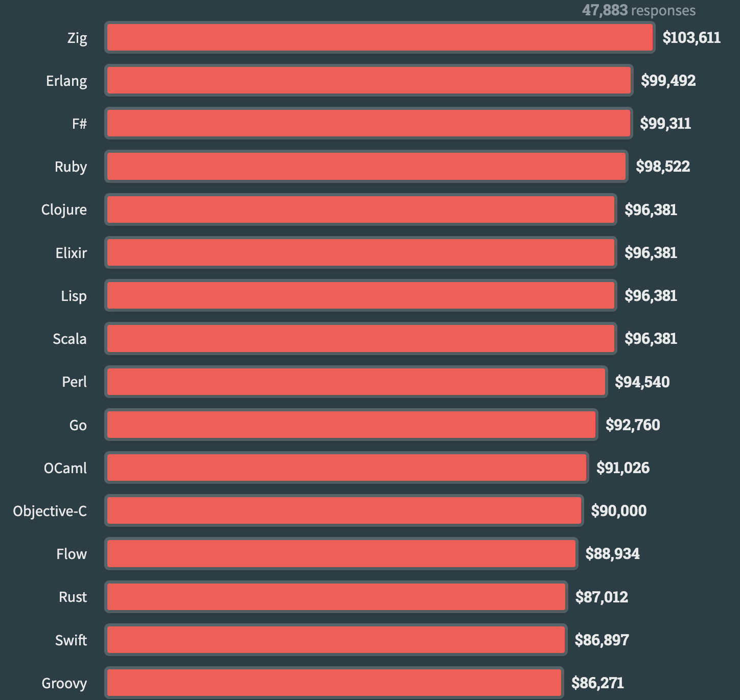Click the 47,883 responses text
This screenshot has height=700, width=740.
pos(639,10)
